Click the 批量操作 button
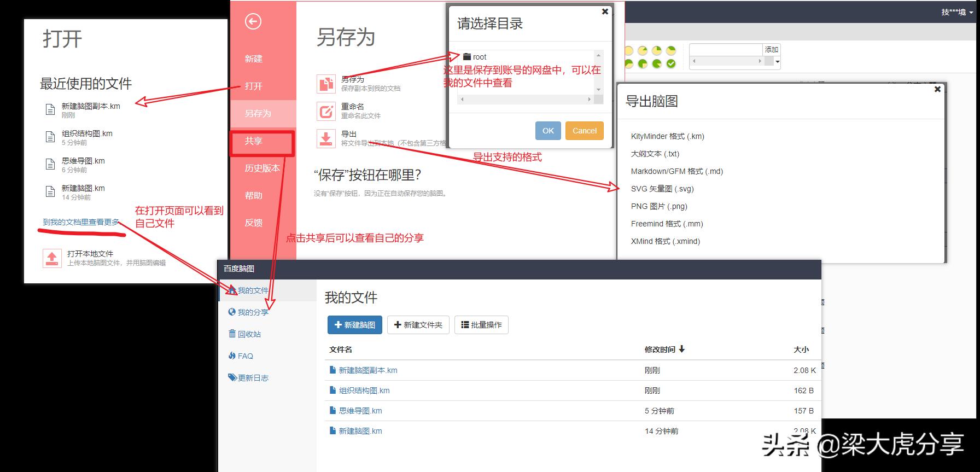The width and height of the screenshot is (980, 472). [x=481, y=325]
